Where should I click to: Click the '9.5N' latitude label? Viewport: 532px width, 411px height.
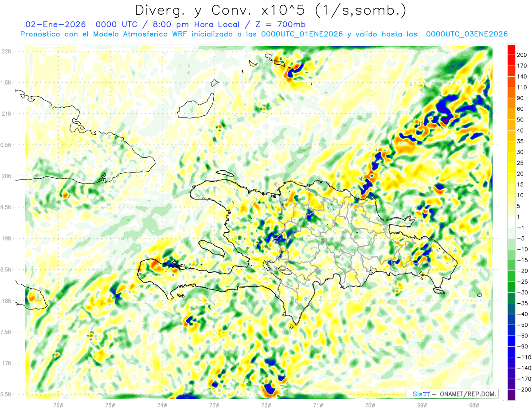(7, 207)
